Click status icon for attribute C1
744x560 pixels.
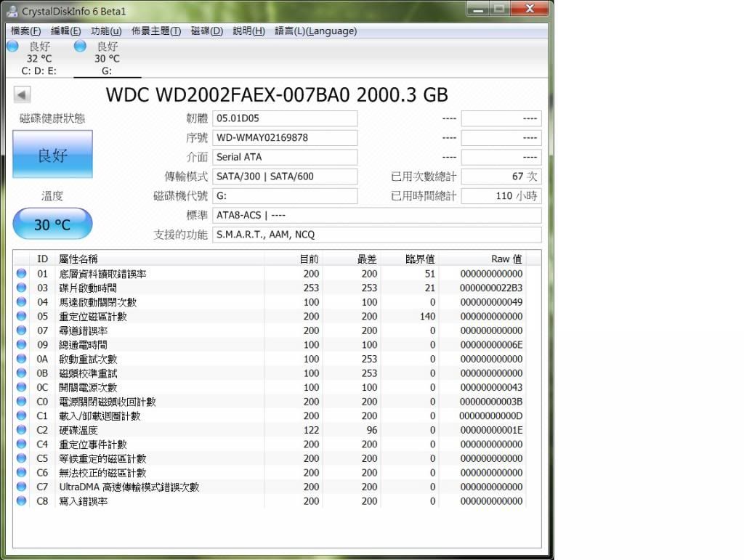point(21,416)
